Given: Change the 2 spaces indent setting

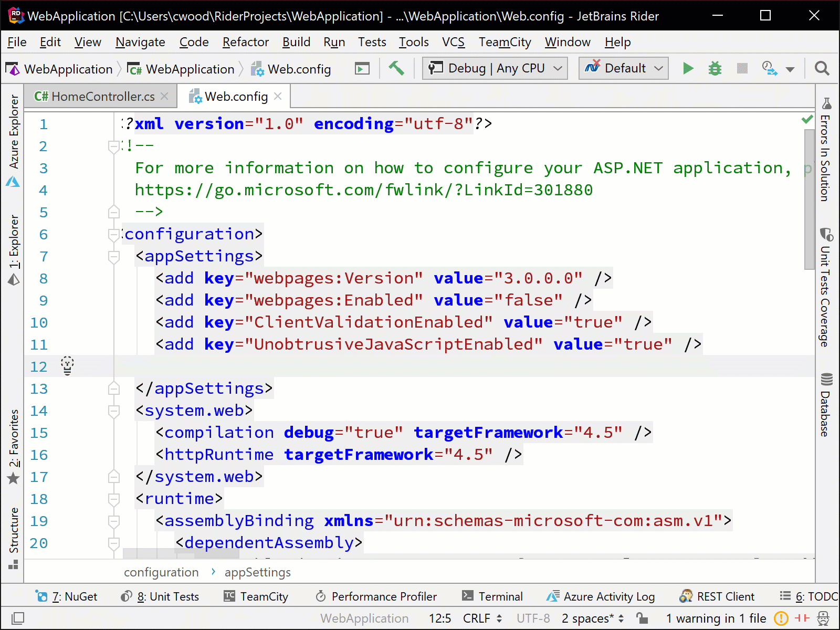Looking at the screenshot, I should (593, 618).
